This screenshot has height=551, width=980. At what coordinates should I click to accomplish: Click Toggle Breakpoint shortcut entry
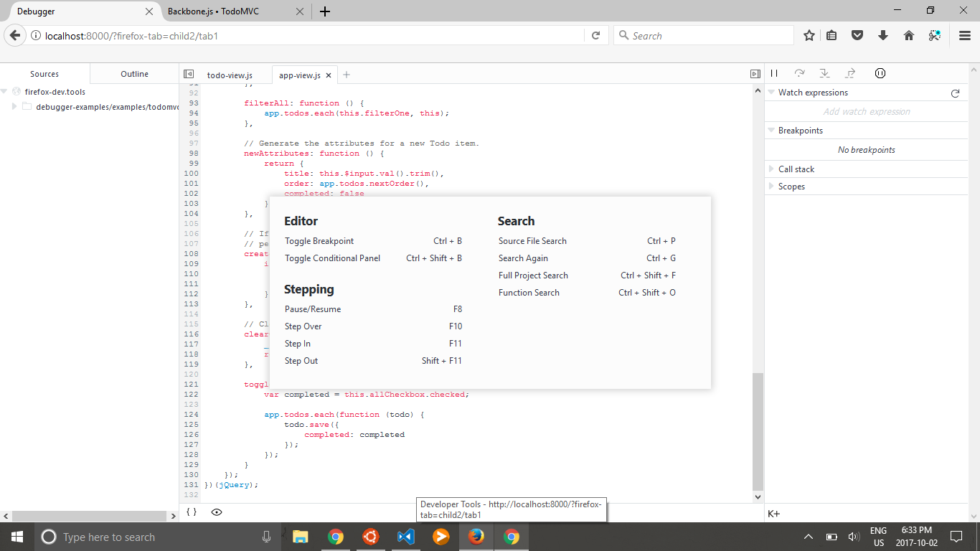pos(373,241)
